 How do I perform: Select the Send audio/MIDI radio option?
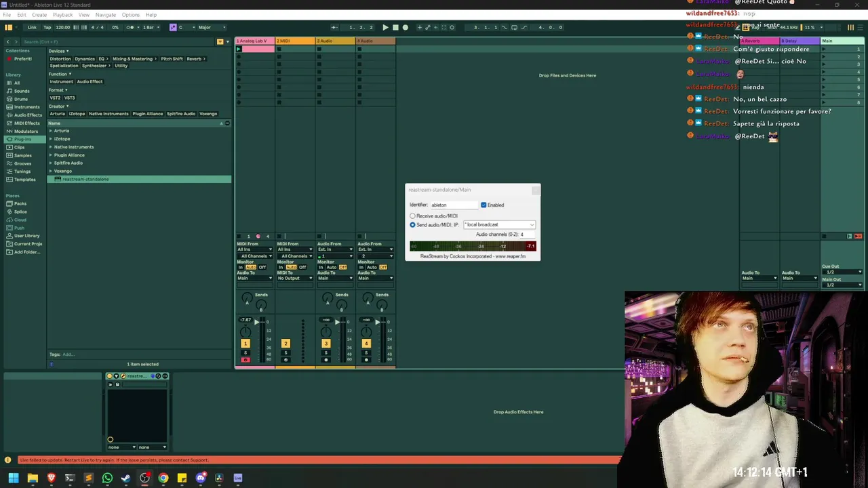(x=412, y=224)
